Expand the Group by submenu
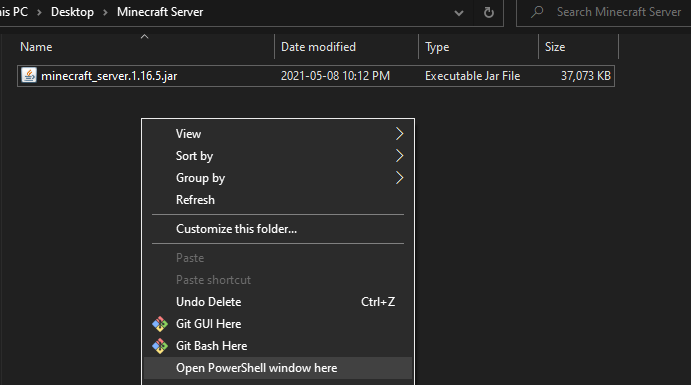 pyautogui.click(x=278, y=178)
